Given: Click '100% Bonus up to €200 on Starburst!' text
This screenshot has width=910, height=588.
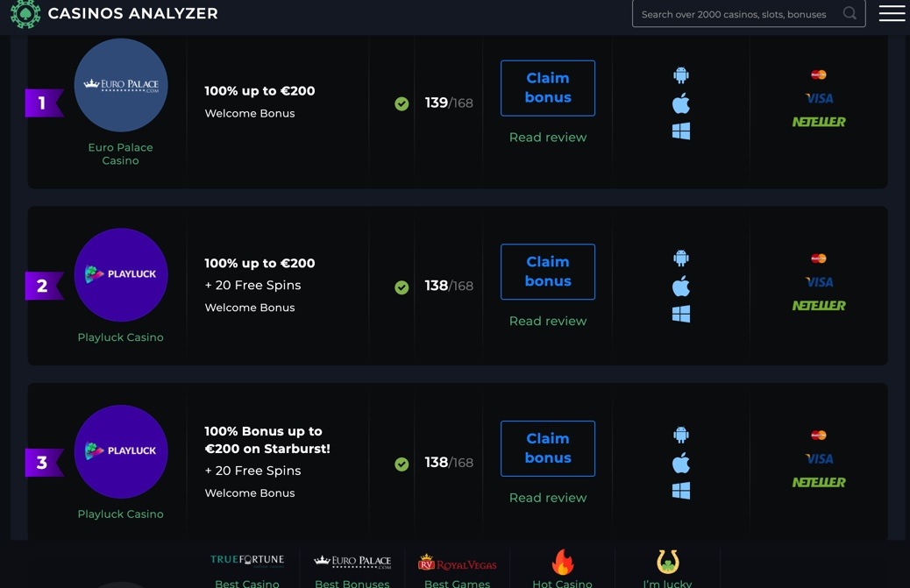Looking at the screenshot, I should (x=267, y=440).
